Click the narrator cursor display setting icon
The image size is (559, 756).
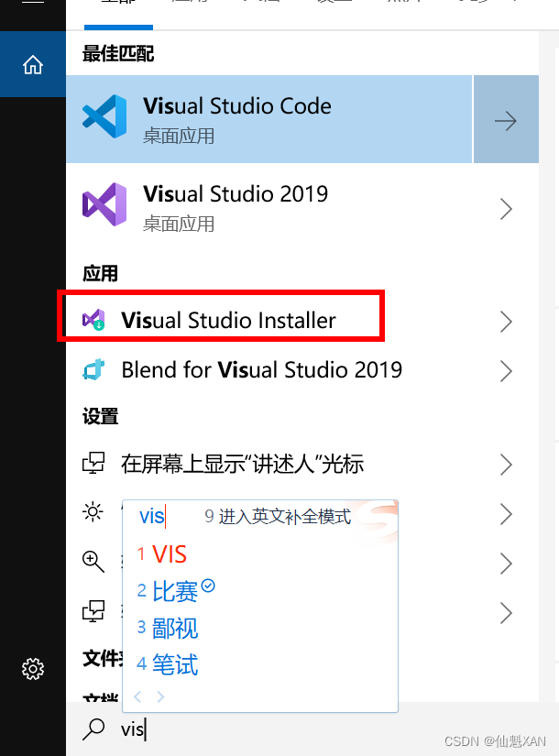pos(93,464)
